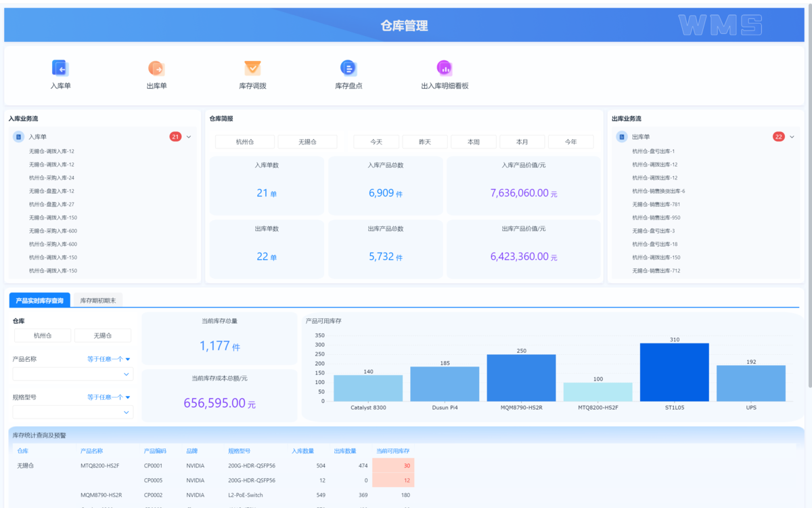Open the 出入库明细看板 chart icon
Screen dimensions: 812x508
pyautogui.click(x=445, y=68)
